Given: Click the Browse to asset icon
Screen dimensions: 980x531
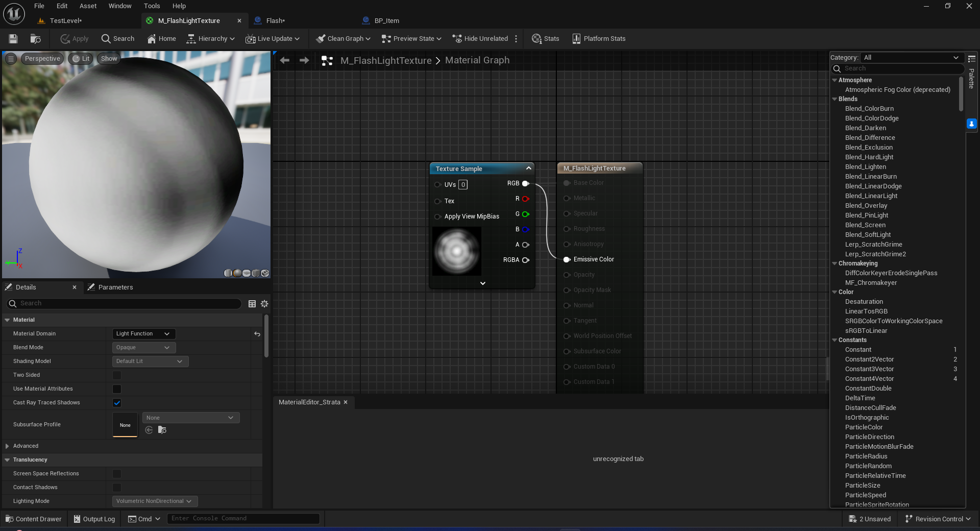Looking at the screenshot, I should (35, 39).
